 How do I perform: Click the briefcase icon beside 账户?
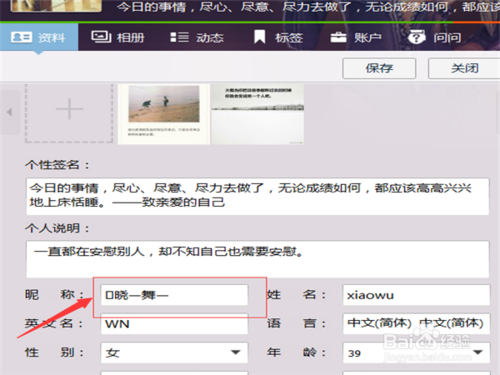[x=338, y=37]
